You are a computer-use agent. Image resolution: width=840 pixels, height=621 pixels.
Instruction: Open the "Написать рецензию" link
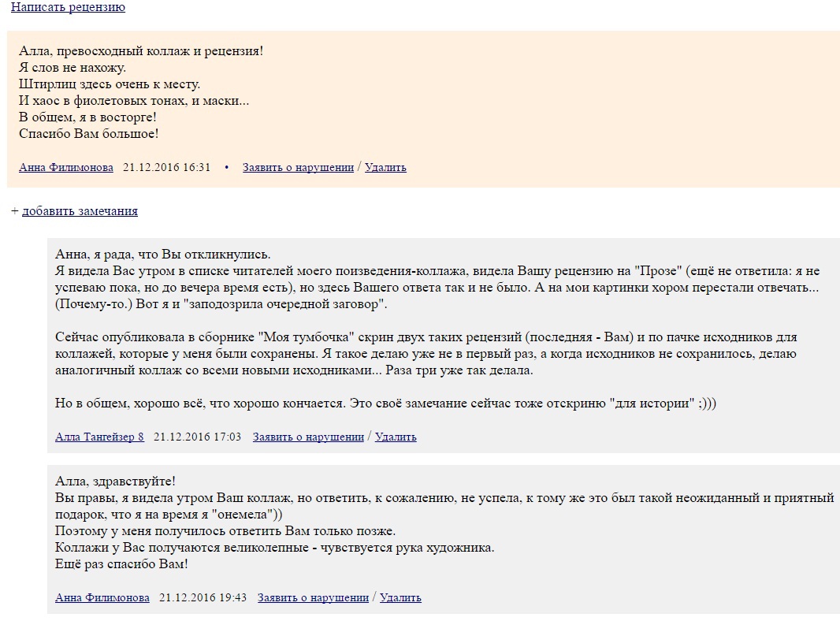(68, 8)
